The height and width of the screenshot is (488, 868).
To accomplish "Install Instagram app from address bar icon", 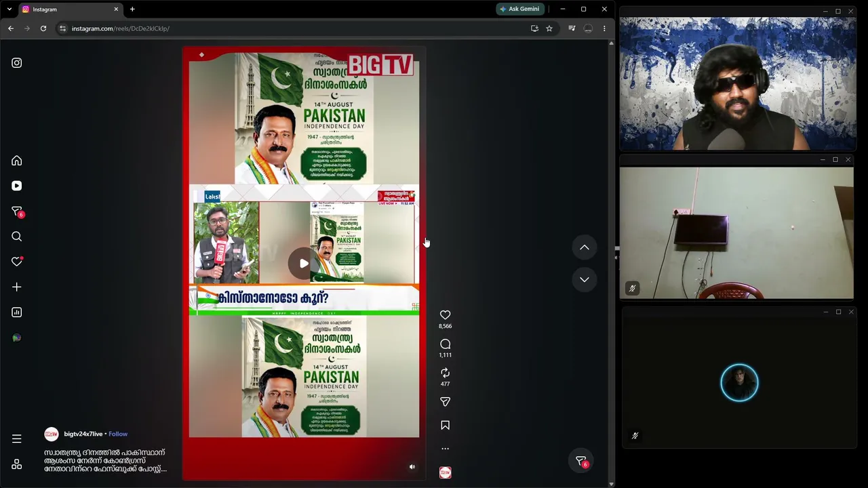I will (x=534, y=28).
